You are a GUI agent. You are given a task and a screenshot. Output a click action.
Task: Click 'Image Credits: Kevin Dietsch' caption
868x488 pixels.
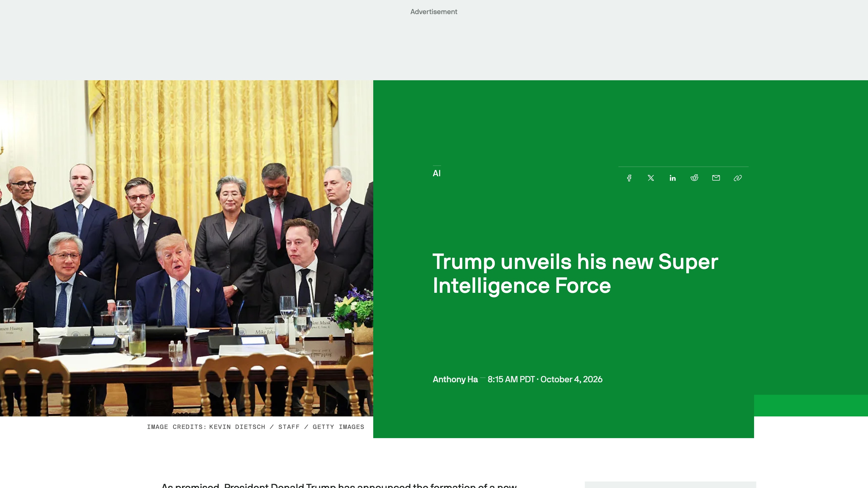(256, 427)
